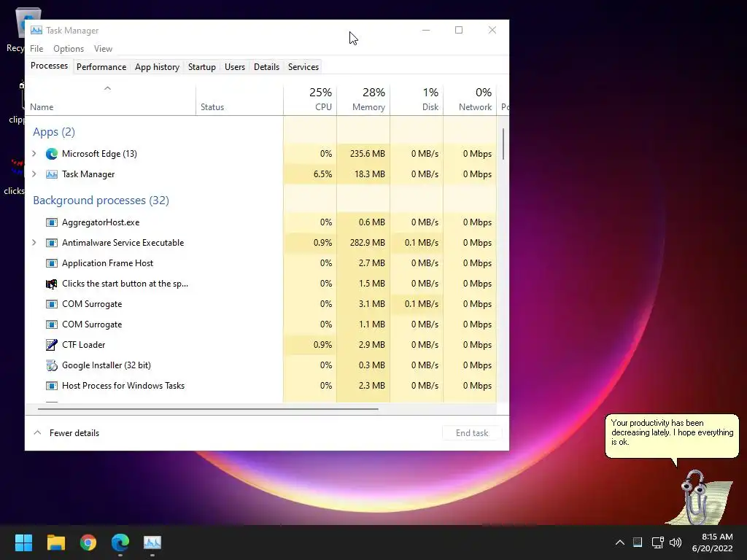This screenshot has height=560, width=747.
Task: Sort processes by Name column
Action: point(110,99)
